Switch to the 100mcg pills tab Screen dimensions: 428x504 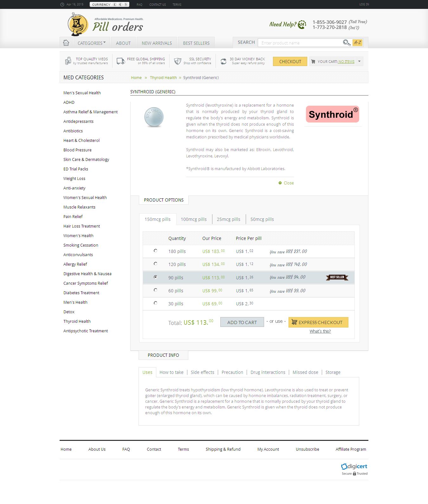point(194,219)
